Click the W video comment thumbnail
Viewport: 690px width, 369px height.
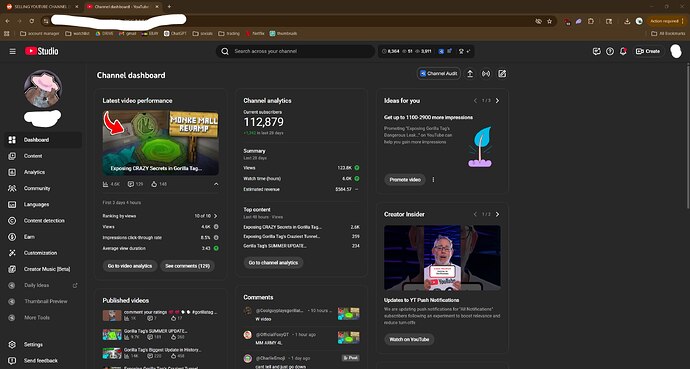click(349, 314)
